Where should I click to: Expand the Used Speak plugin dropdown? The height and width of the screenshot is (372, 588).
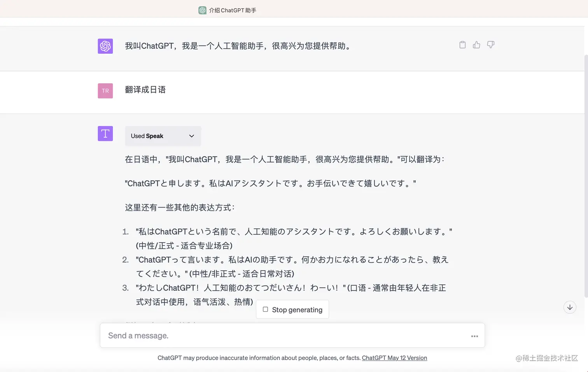(x=163, y=136)
